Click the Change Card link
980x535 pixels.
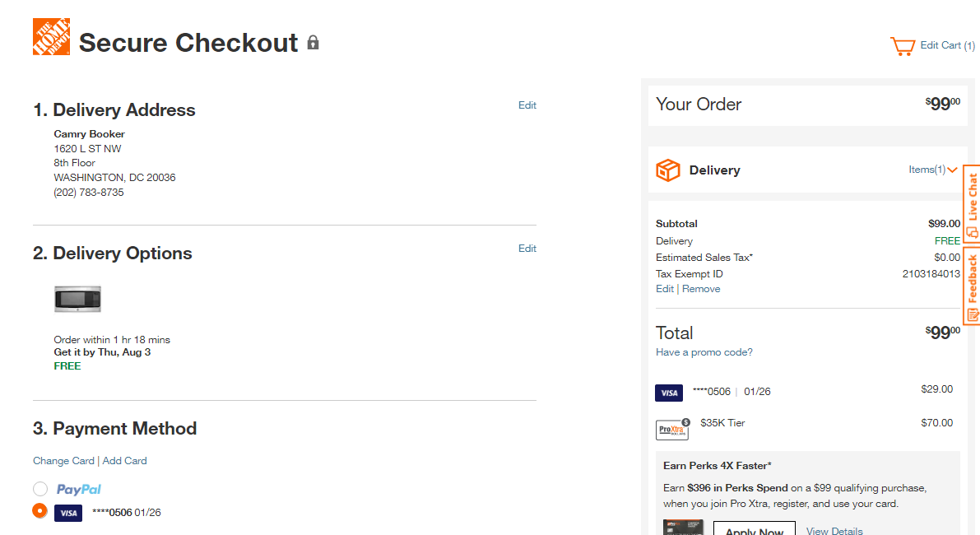[63, 461]
